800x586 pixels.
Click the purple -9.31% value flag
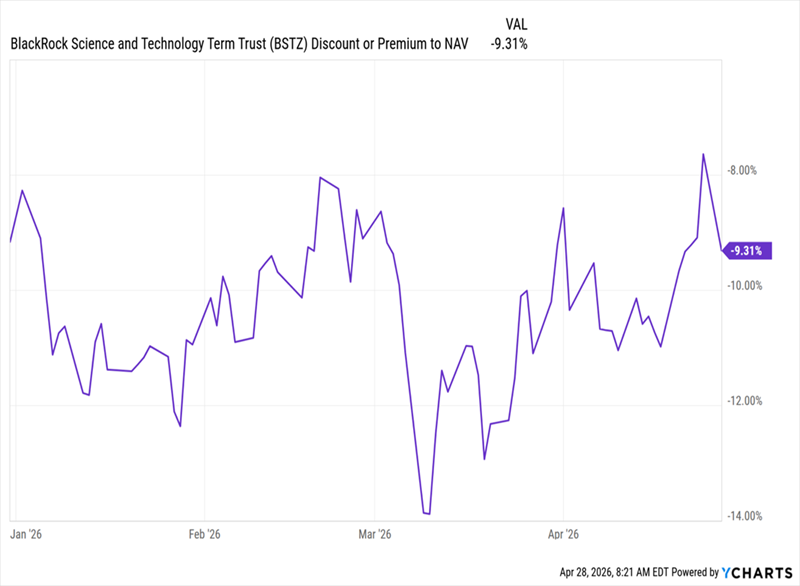tap(749, 251)
